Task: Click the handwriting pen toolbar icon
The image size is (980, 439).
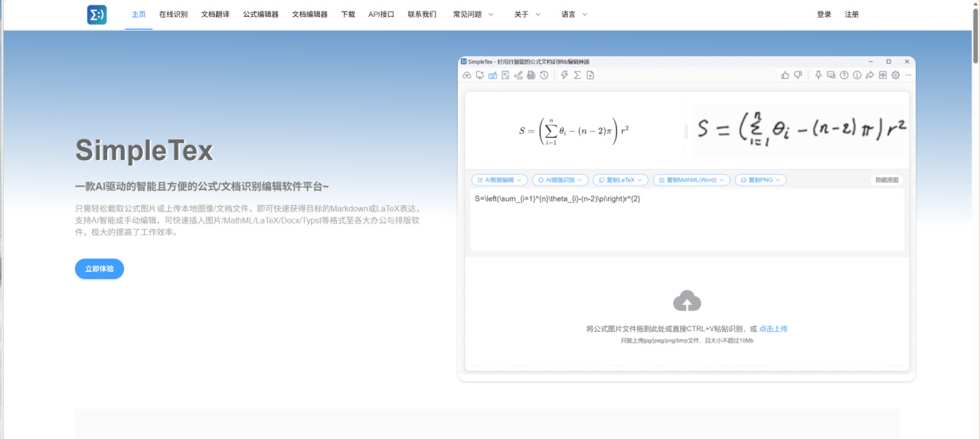Action: (x=518, y=75)
